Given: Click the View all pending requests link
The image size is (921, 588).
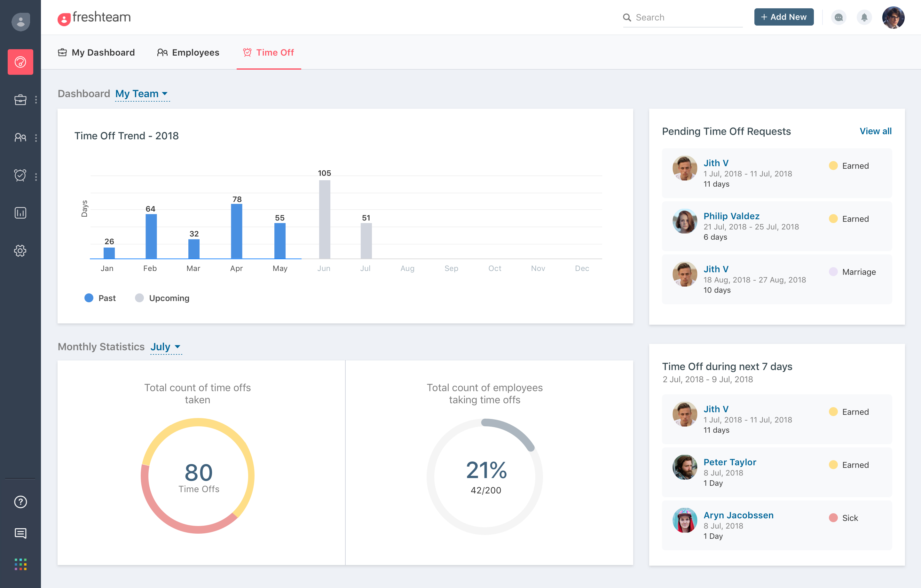Looking at the screenshot, I should pyautogui.click(x=876, y=131).
